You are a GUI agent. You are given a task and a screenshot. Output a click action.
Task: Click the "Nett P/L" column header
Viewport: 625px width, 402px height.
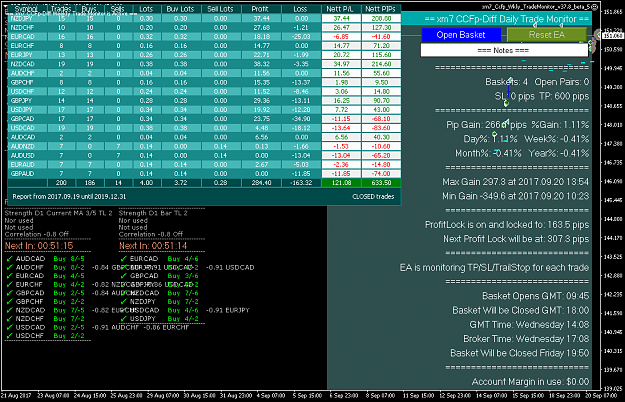click(x=340, y=9)
